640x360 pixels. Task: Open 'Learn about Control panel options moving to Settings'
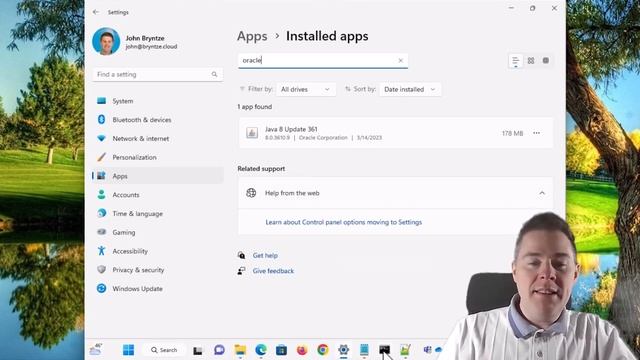[344, 222]
